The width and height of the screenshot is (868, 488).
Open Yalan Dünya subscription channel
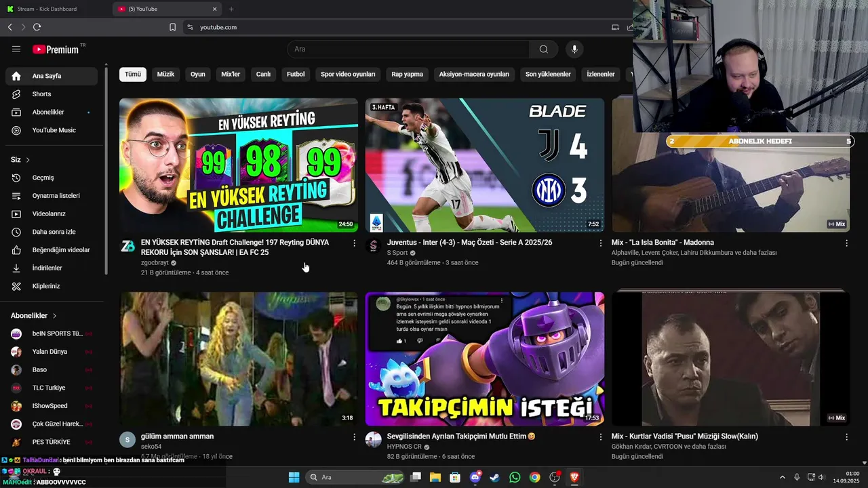click(x=52, y=352)
